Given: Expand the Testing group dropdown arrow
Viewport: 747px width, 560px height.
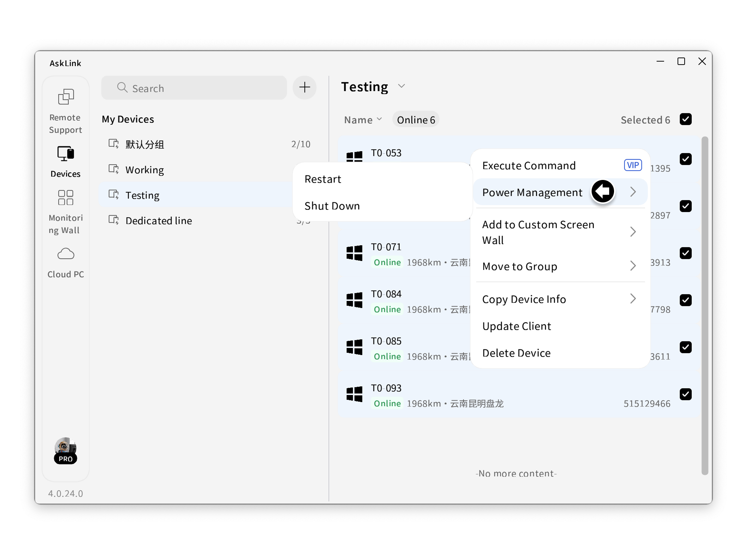Looking at the screenshot, I should click(402, 86).
